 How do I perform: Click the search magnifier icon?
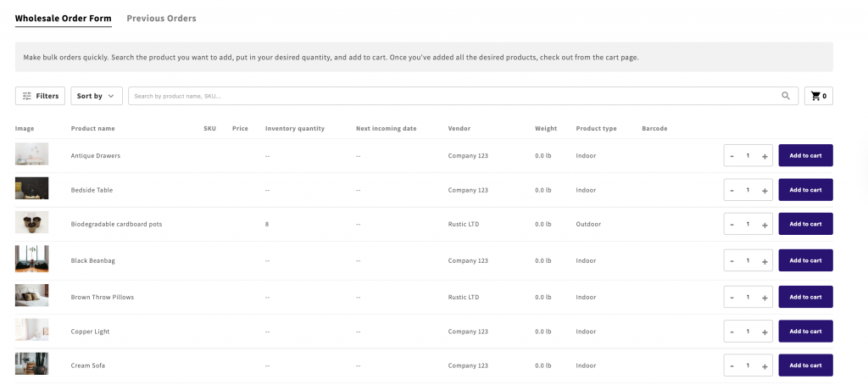tap(786, 96)
